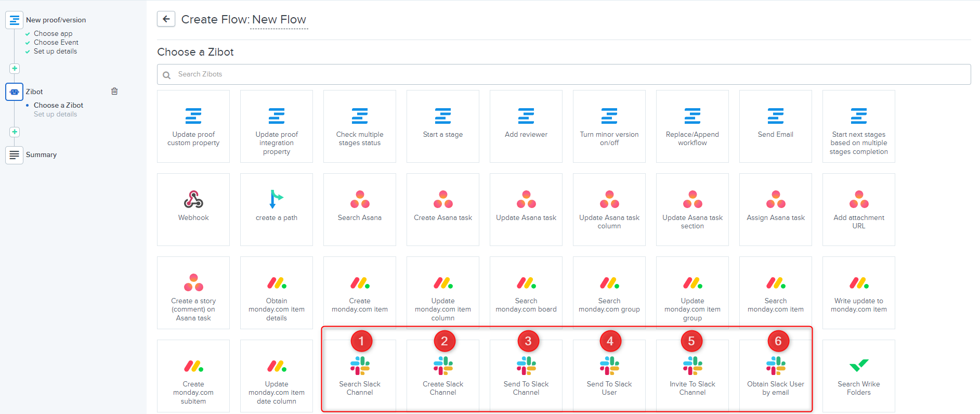Open the New proof/version trigger step

[x=56, y=20]
